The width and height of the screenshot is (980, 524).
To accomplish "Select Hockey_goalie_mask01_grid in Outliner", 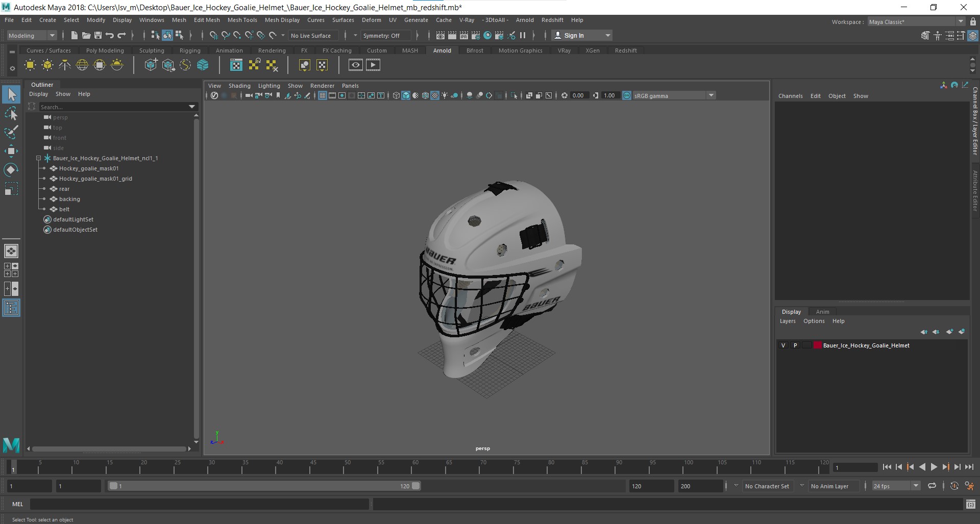I will [95, 179].
